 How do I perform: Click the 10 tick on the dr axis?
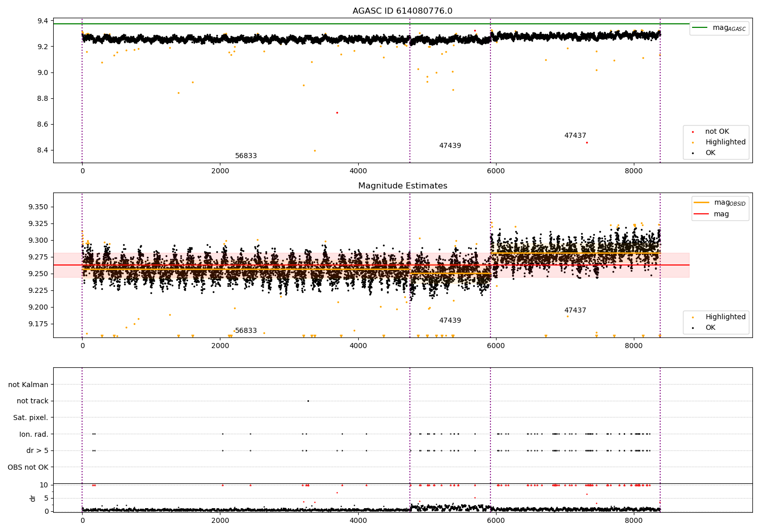pos(44,485)
